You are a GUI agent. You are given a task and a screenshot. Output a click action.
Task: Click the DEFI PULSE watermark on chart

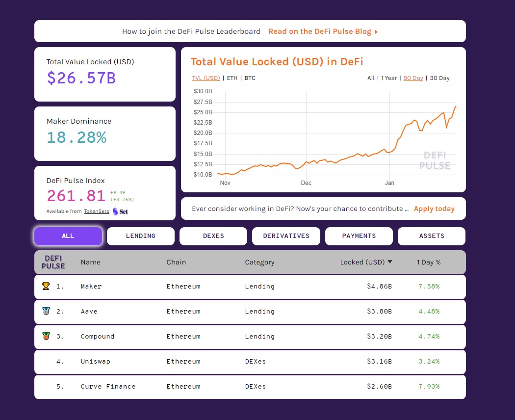(x=435, y=160)
